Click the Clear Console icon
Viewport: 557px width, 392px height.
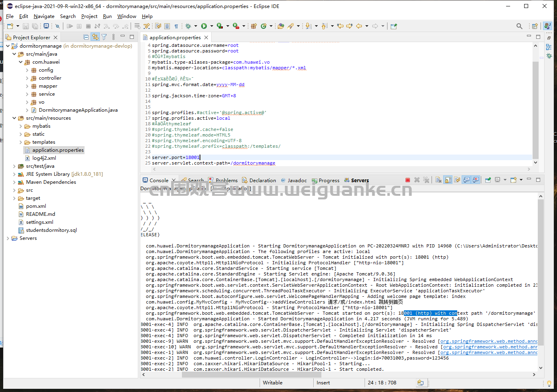click(438, 180)
